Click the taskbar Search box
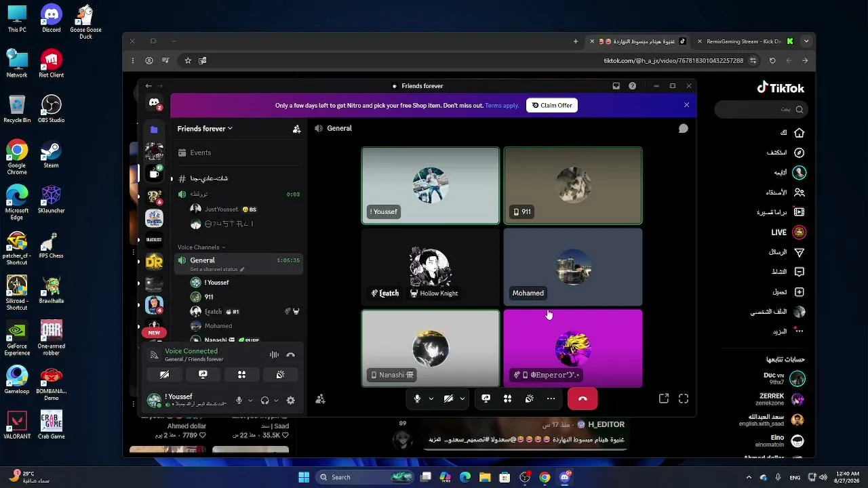Viewport: 868px width, 488px height. click(x=366, y=477)
